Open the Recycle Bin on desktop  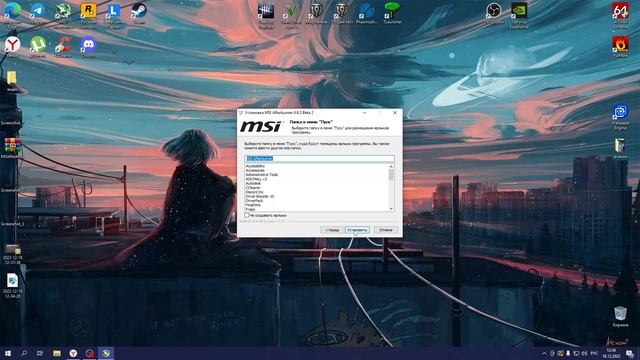tap(620, 315)
